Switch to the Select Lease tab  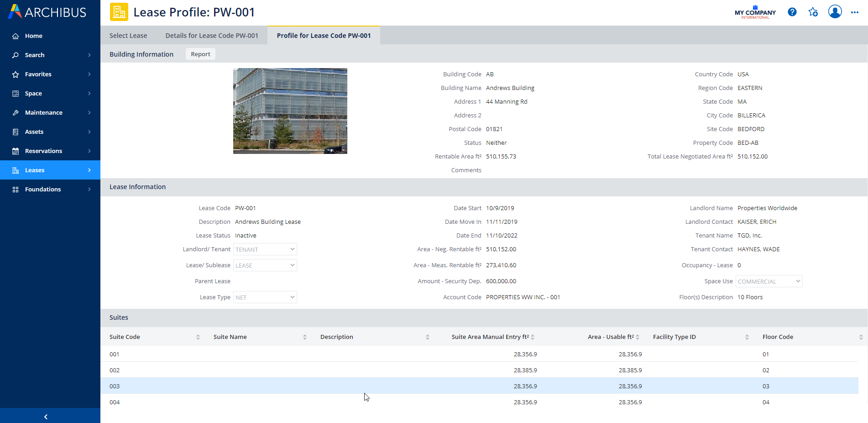tap(128, 36)
